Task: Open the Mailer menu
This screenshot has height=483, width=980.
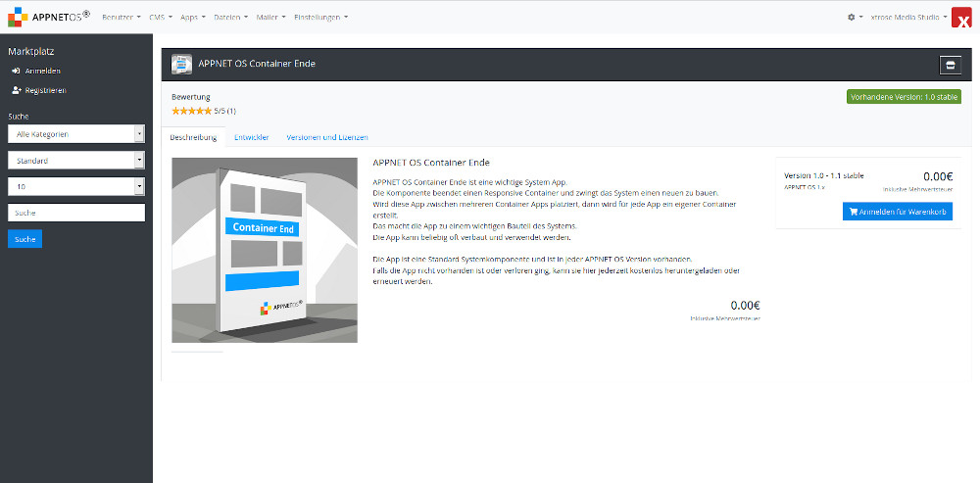Action: (271, 18)
